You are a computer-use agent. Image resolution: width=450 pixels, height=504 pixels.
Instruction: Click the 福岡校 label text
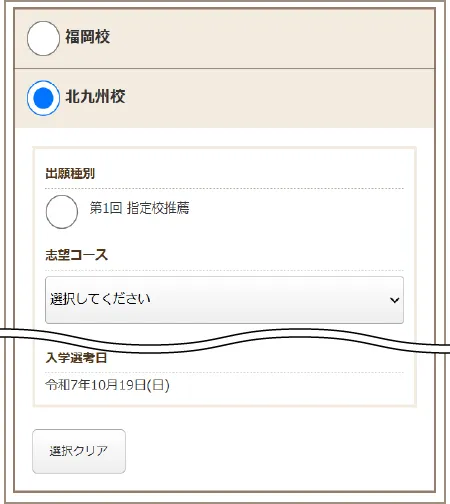tap(87, 37)
